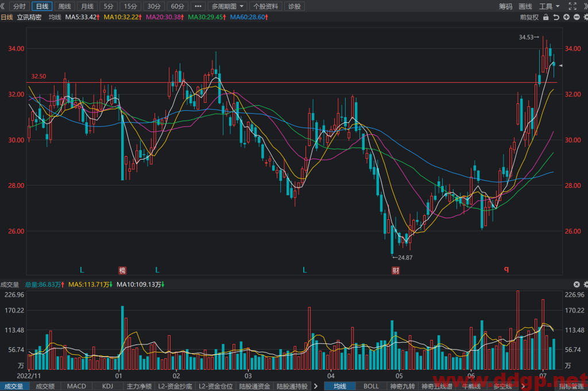Expand the 多周期图 dropdown

coord(227,6)
